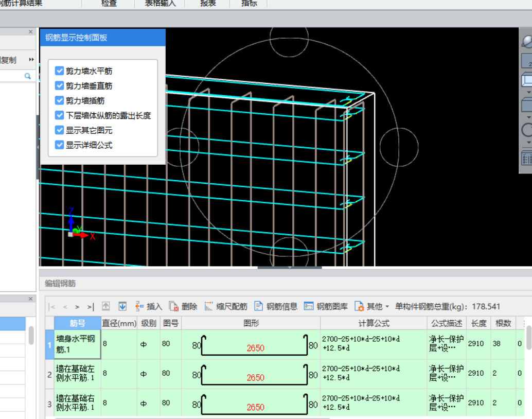532x419 pixels.
Task: Click row 1 formula cell
Action: (x=374, y=344)
